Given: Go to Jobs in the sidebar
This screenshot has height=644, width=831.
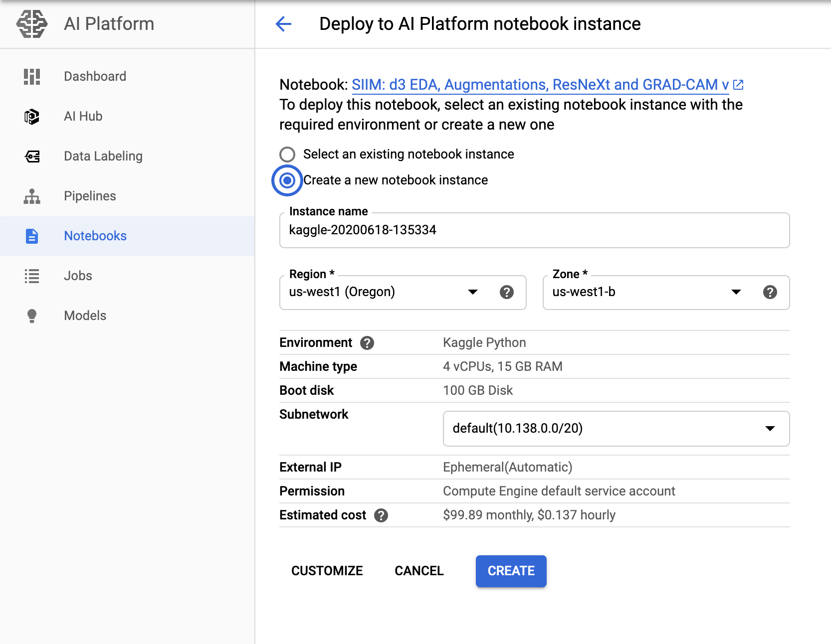Looking at the screenshot, I should [78, 276].
